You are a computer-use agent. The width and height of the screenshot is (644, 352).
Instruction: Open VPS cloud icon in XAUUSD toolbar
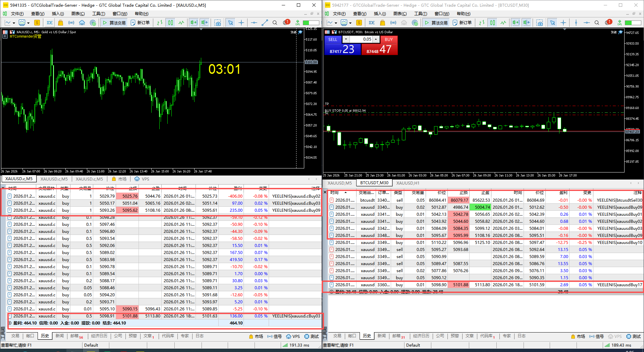click(82, 23)
